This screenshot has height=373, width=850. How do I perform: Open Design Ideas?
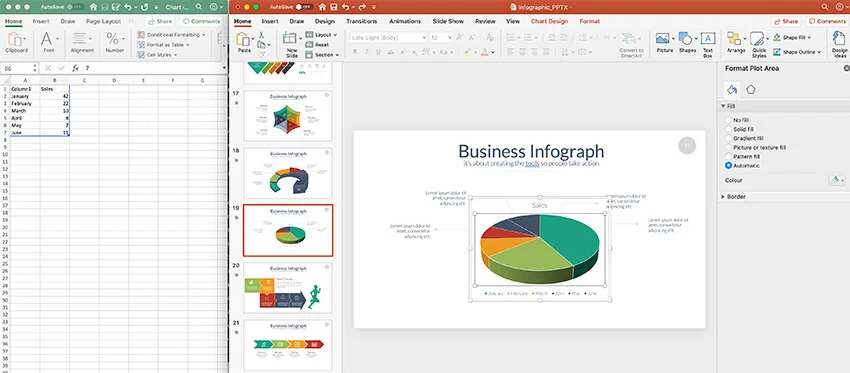pos(840,38)
